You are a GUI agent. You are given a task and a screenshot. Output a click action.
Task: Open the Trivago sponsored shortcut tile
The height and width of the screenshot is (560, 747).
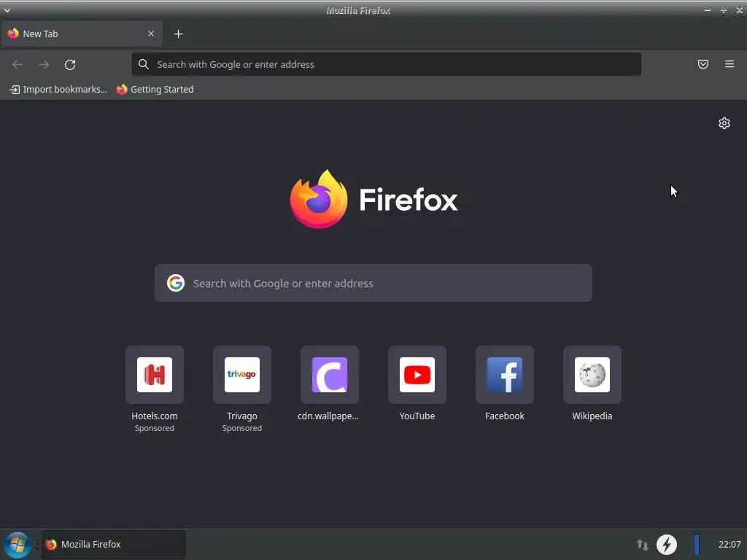[242, 375]
